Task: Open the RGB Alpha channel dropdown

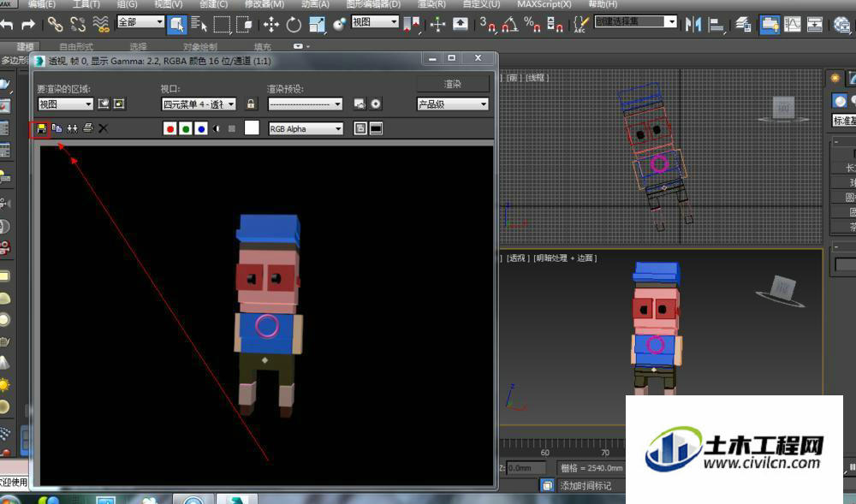Action: (x=306, y=128)
